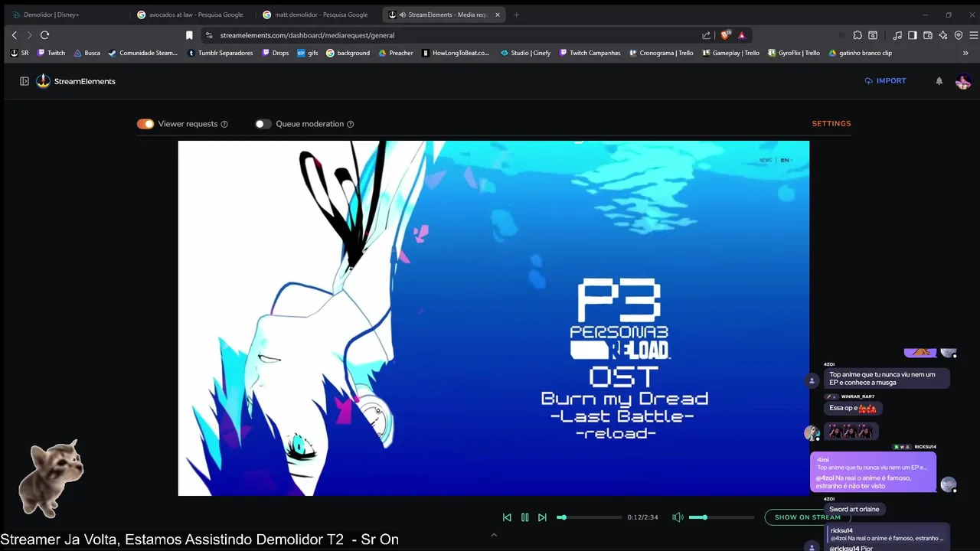This screenshot has height=551, width=980.
Task: Open the StreamElements sidebar toggle icon
Action: coord(24,81)
